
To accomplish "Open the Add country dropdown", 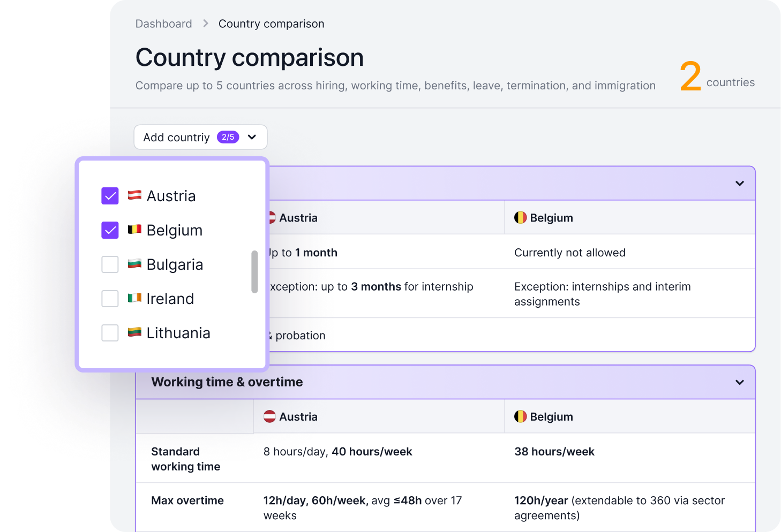I will pyautogui.click(x=200, y=137).
